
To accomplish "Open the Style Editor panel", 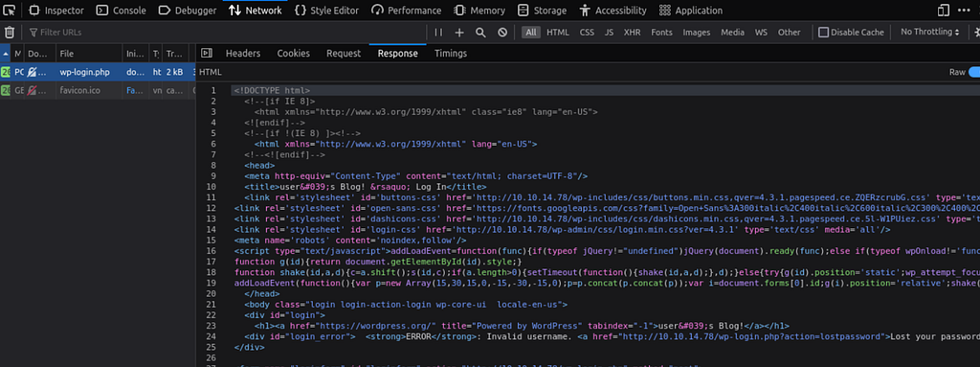I will 326,10.
